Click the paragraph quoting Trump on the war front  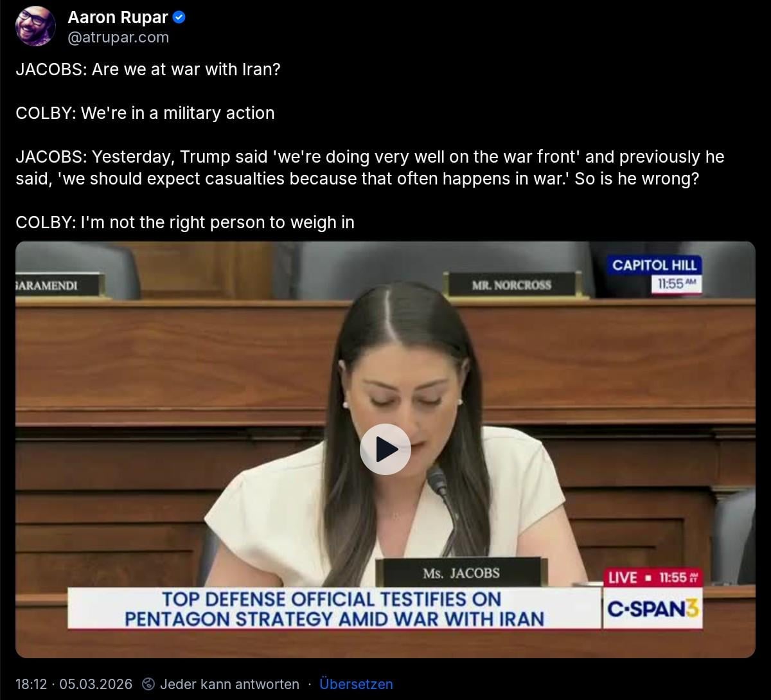click(x=370, y=168)
